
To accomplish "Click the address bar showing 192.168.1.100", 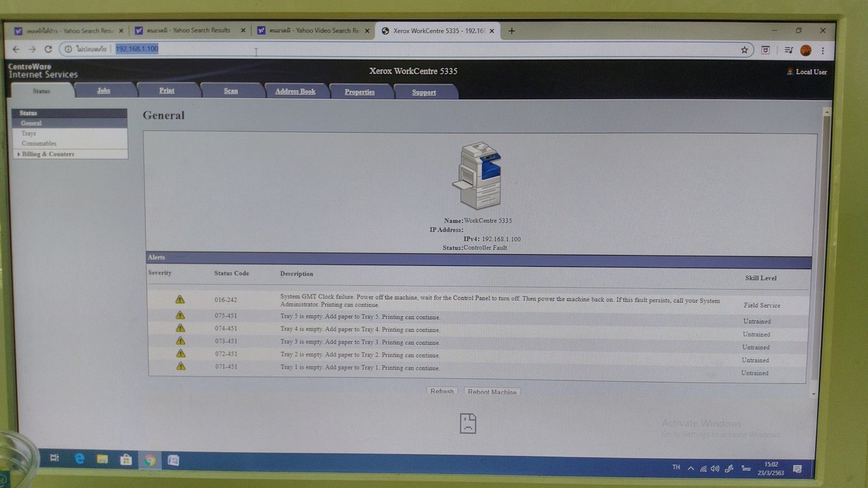I will tap(380, 49).
